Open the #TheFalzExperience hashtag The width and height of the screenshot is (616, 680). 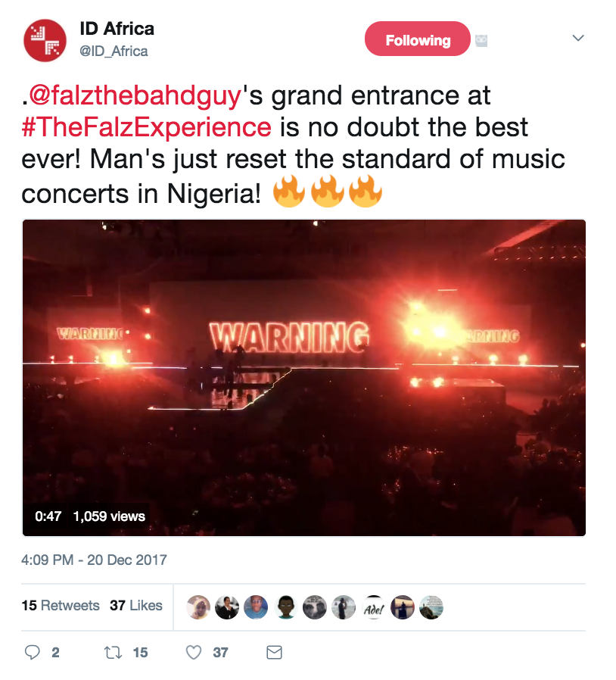pyautogui.click(x=146, y=126)
